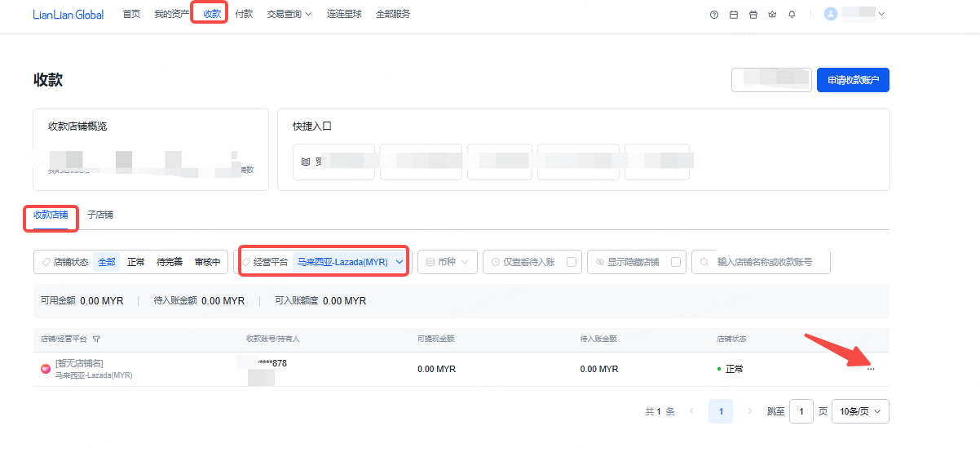
Task: Switch to the 收款店铺 tab
Action: [x=51, y=215]
